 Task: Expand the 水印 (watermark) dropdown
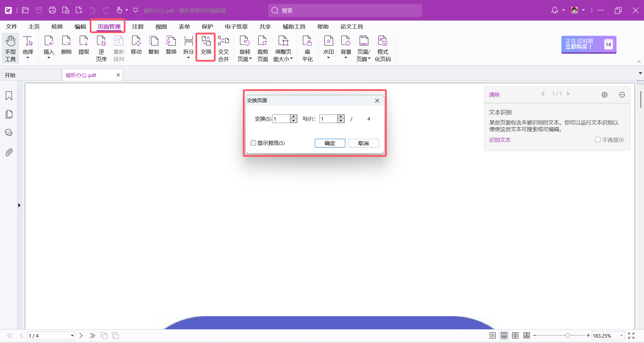click(328, 58)
